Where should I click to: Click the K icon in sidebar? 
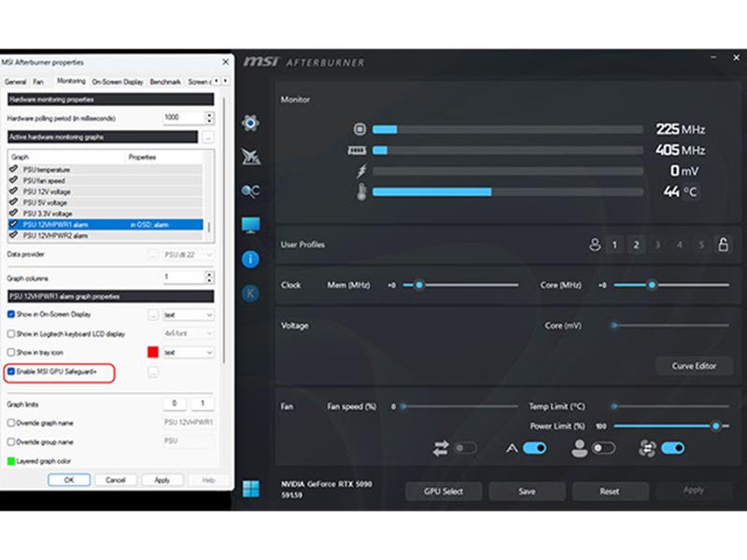(250, 293)
